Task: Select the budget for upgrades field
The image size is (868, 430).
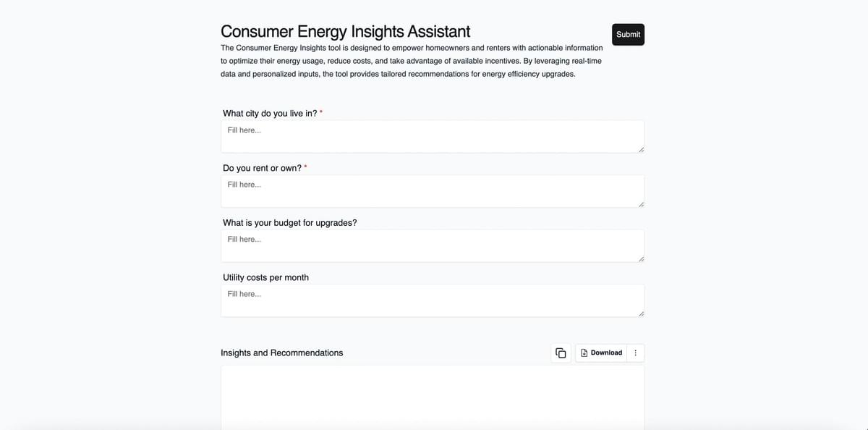Action: [432, 245]
